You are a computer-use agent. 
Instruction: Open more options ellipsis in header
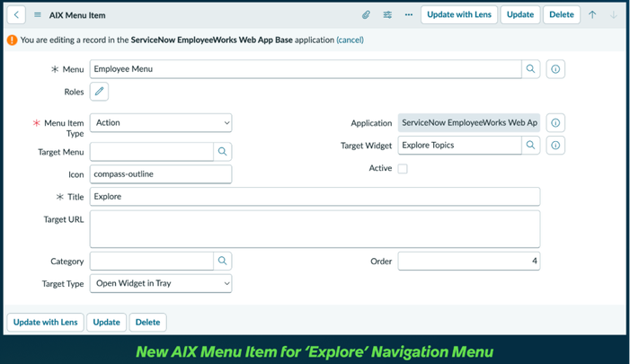[x=409, y=15]
